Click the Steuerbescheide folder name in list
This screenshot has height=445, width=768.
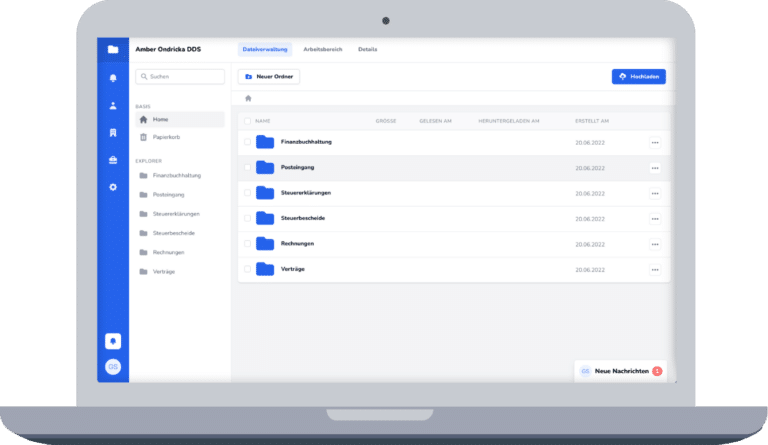tap(303, 218)
